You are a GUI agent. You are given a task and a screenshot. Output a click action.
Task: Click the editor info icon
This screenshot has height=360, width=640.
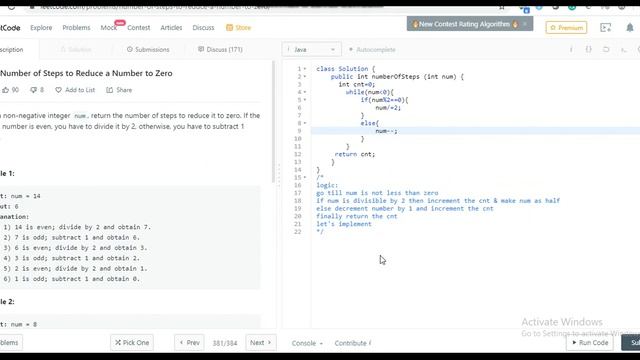(x=571, y=49)
